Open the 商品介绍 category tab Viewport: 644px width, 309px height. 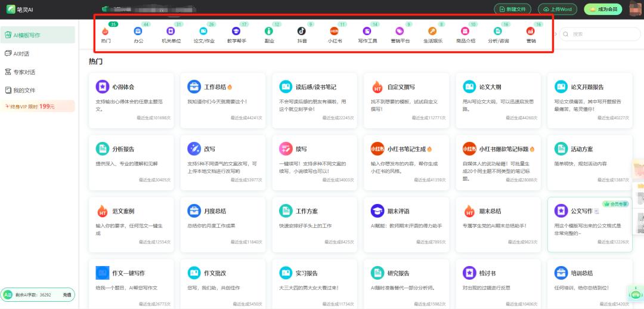click(465, 35)
